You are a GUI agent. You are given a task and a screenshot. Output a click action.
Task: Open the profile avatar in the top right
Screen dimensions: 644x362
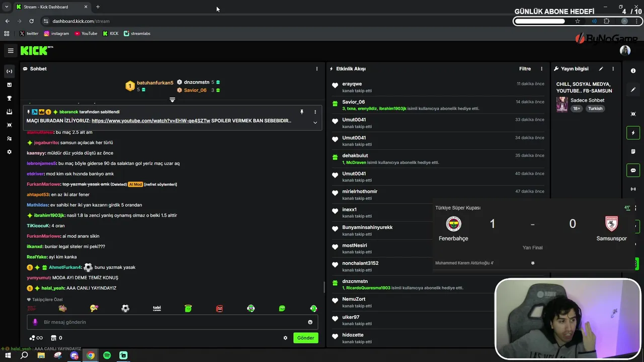point(625,51)
